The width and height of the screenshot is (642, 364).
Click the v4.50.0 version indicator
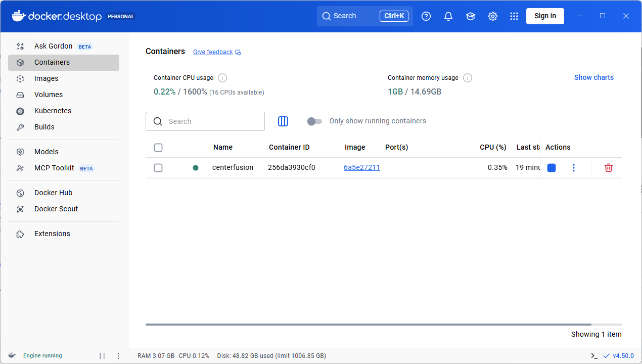pos(619,356)
